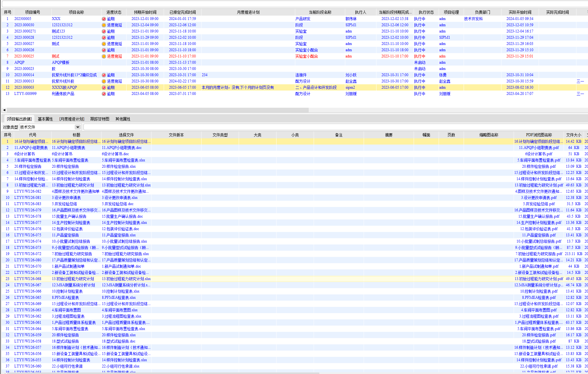Click the project table horizontal scrollbar thumb

pos(157,110)
